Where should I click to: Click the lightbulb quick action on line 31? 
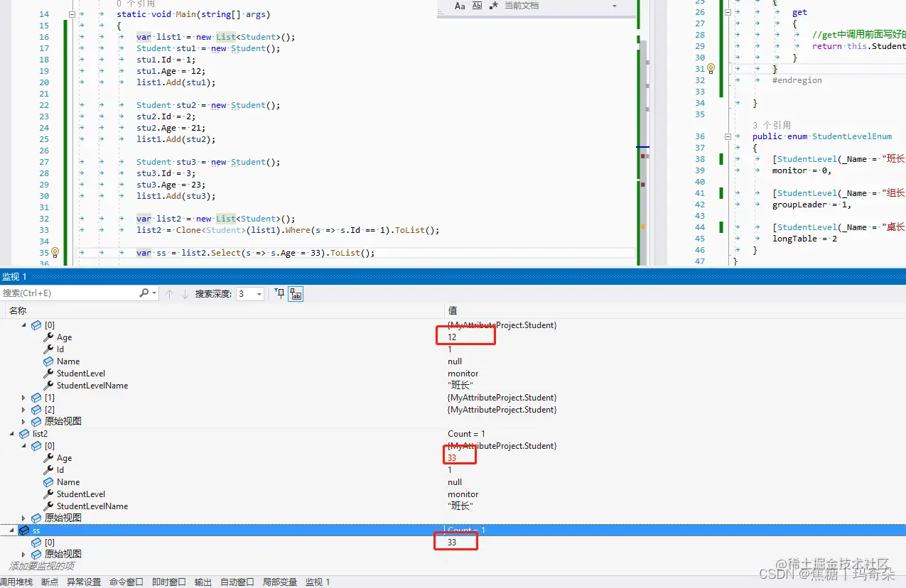[x=711, y=69]
